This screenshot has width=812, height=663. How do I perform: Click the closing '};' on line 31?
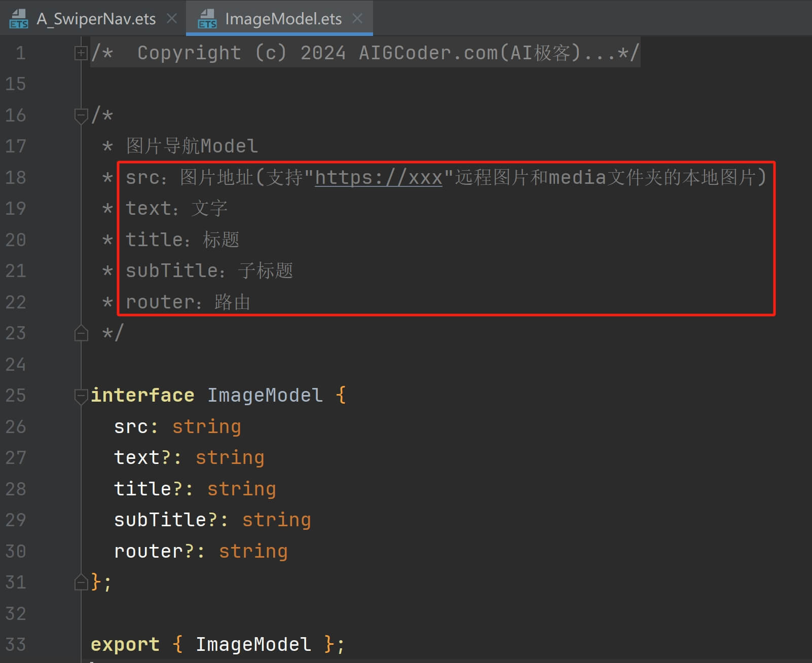[x=101, y=582]
